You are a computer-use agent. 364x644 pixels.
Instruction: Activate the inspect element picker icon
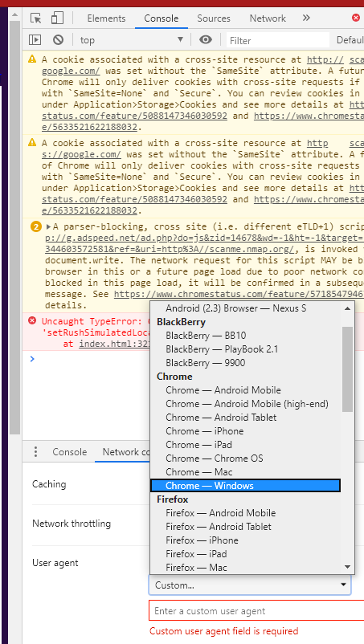tap(35, 18)
